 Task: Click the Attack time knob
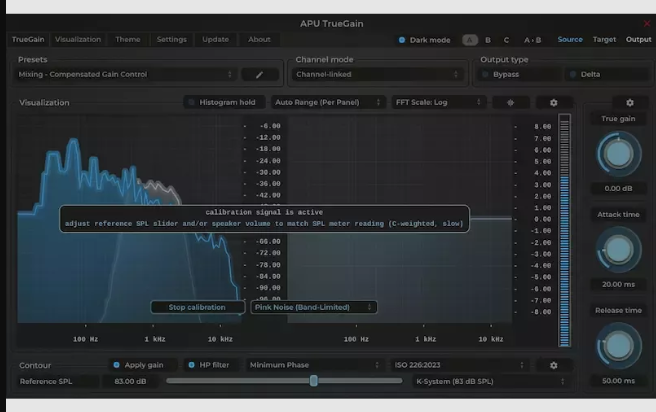click(x=618, y=250)
